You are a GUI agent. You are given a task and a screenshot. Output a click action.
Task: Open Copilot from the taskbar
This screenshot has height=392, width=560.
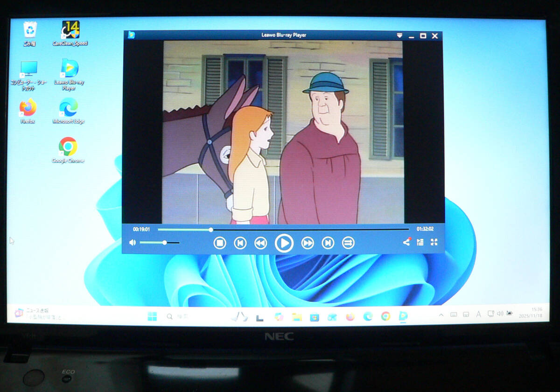[279, 317]
